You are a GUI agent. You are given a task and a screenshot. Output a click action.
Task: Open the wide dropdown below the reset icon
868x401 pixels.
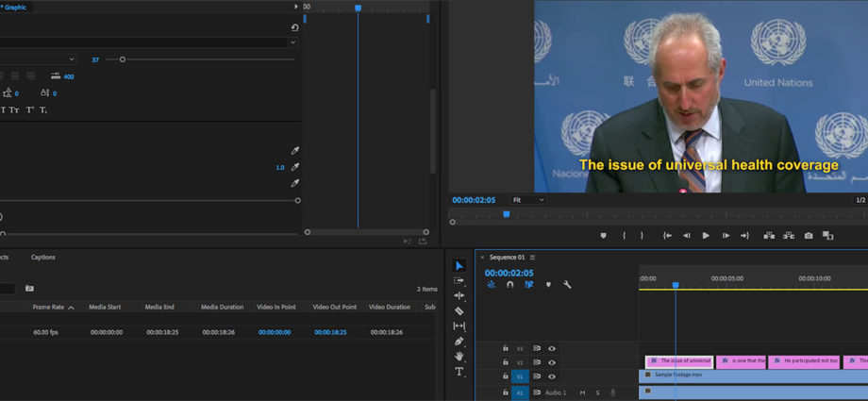click(148, 42)
